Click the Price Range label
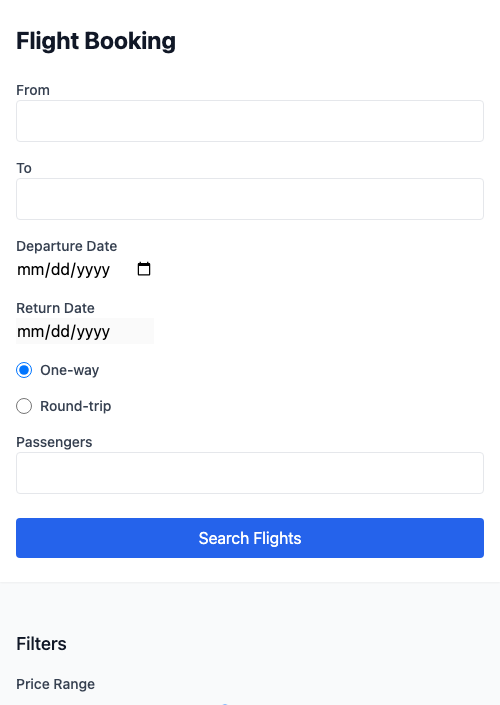The height and width of the screenshot is (705, 500). click(x=55, y=684)
